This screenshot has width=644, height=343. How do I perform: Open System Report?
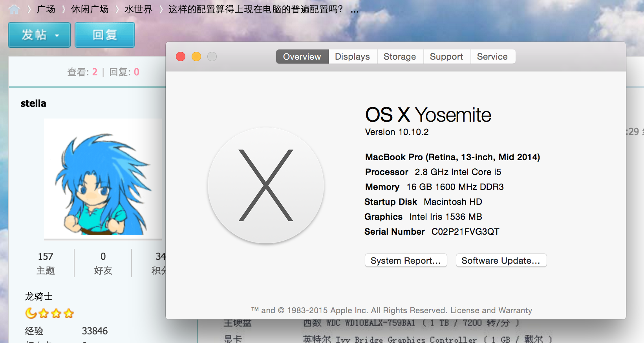tap(406, 261)
